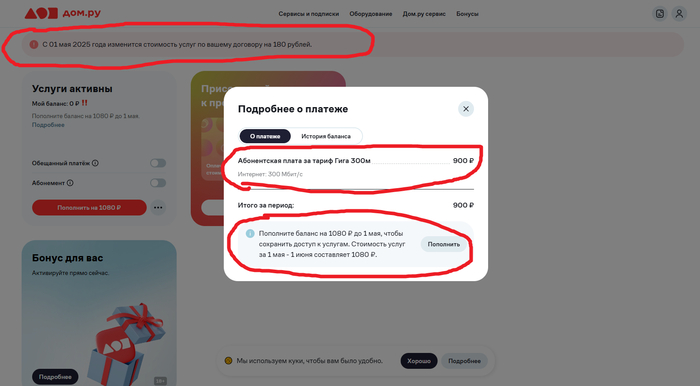The width and height of the screenshot is (700, 386).
Task: Select the О платеже tab
Action: coord(265,136)
